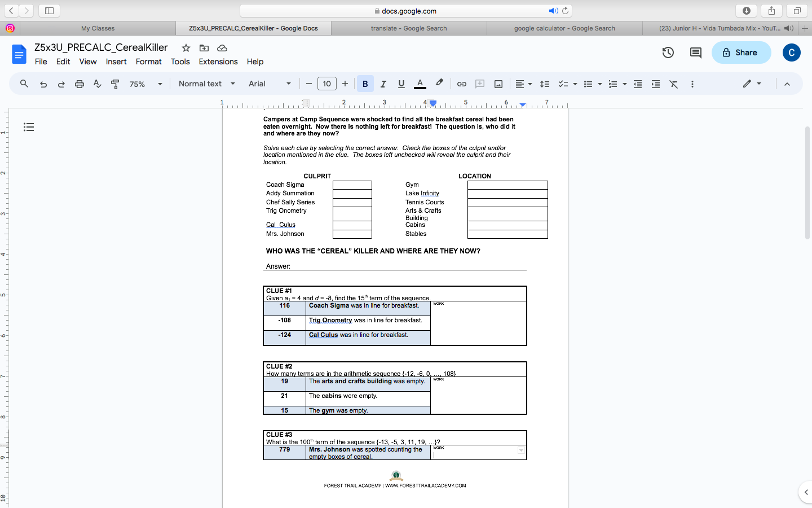Star this document as favorite

pos(186,48)
